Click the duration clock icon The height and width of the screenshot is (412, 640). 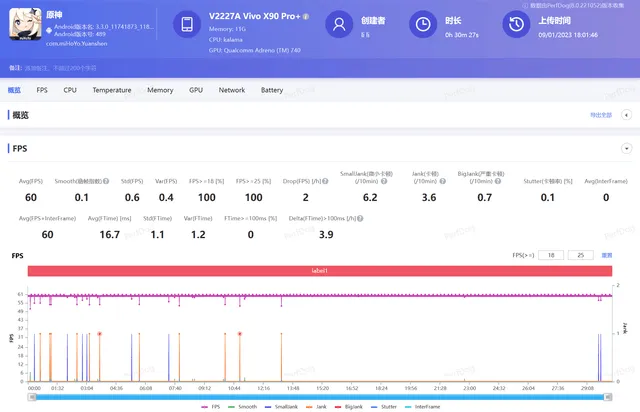pyautogui.click(x=424, y=23)
